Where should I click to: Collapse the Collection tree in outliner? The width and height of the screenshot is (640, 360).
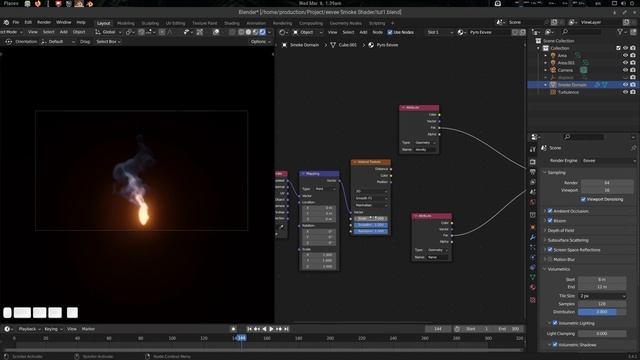coord(538,48)
